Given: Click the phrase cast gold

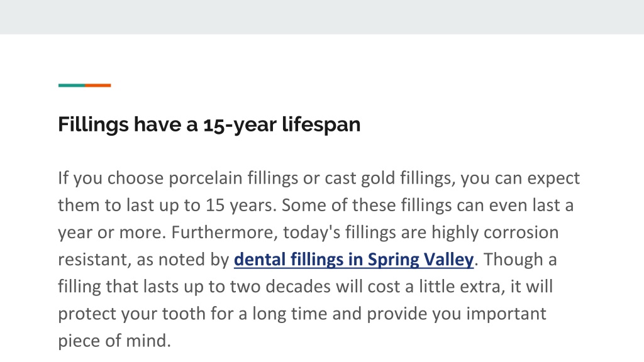Looking at the screenshot, I should tap(360, 178).
